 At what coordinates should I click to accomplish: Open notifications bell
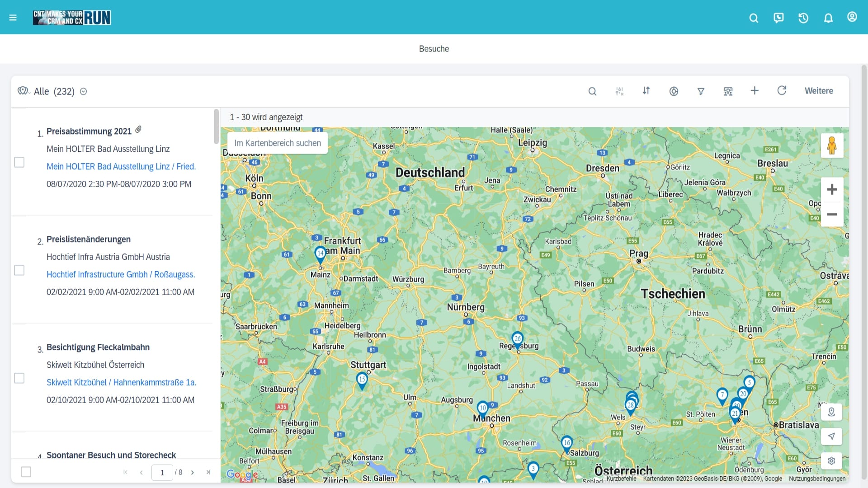(x=828, y=18)
